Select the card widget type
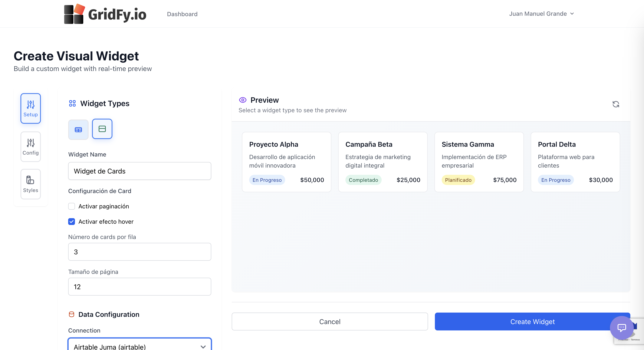 [x=102, y=129]
